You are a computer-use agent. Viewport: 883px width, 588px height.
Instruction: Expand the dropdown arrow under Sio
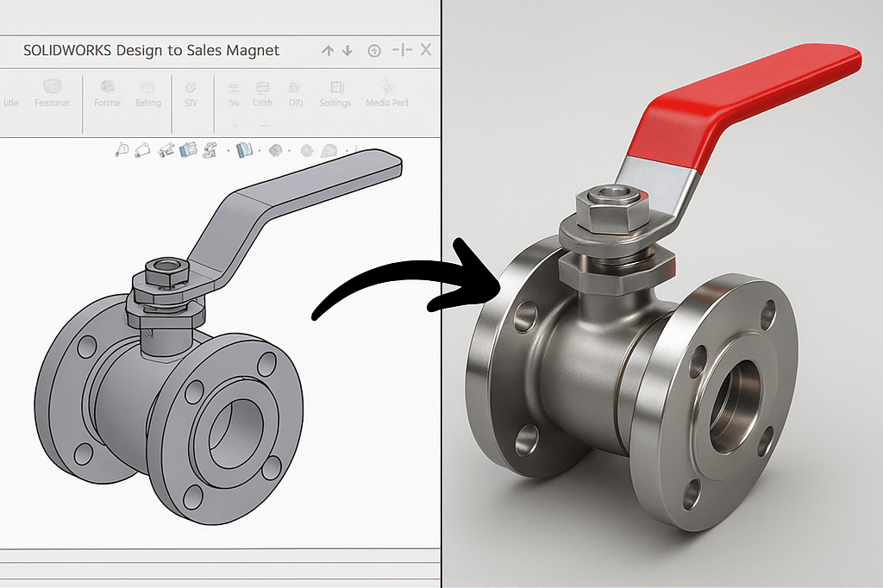click(x=234, y=124)
